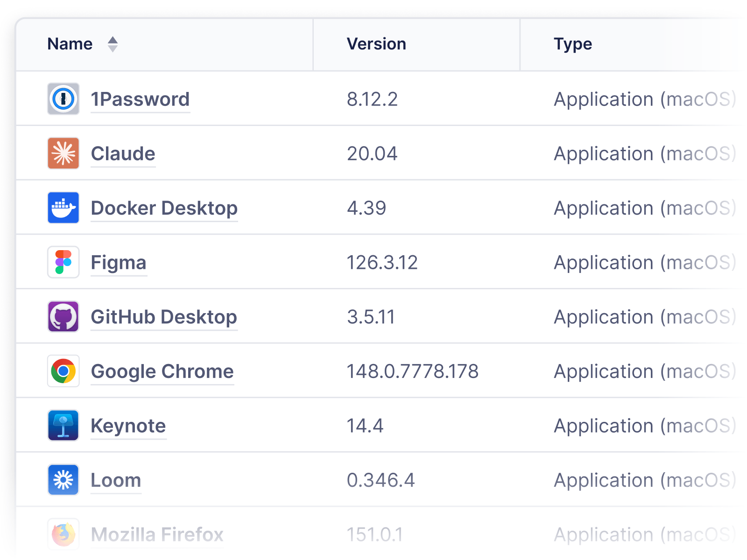Sort the table by Name using arrows
Image resolution: width=747 pixels, height=560 pixels.
[113, 44]
